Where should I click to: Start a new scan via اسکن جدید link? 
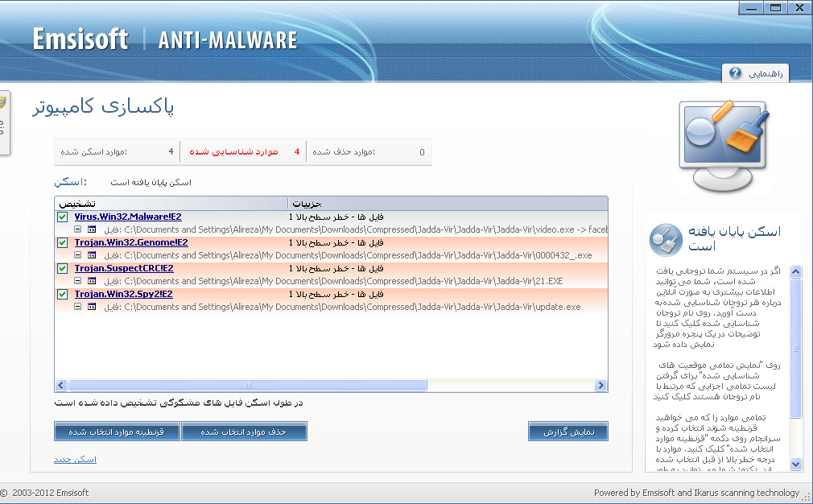point(75,460)
